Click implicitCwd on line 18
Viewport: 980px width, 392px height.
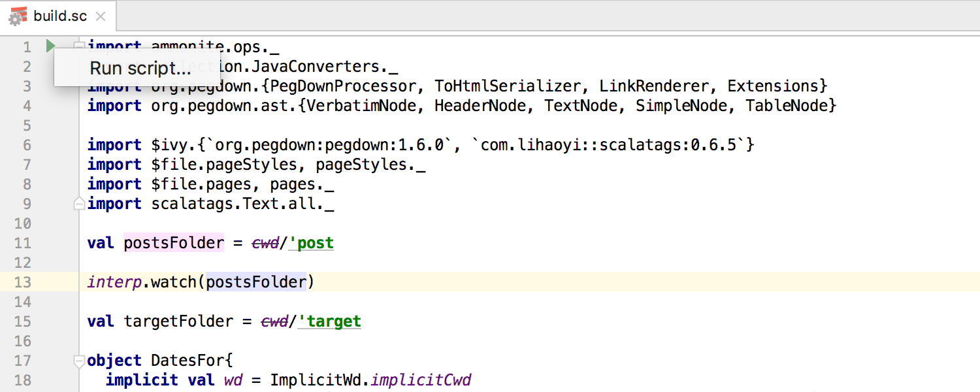tap(421, 380)
